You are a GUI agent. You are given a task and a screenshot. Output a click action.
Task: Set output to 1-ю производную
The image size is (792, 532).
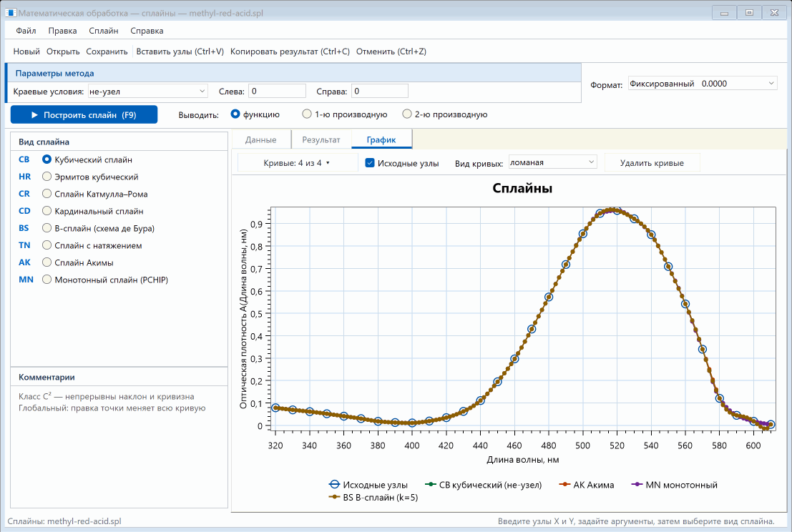point(307,114)
